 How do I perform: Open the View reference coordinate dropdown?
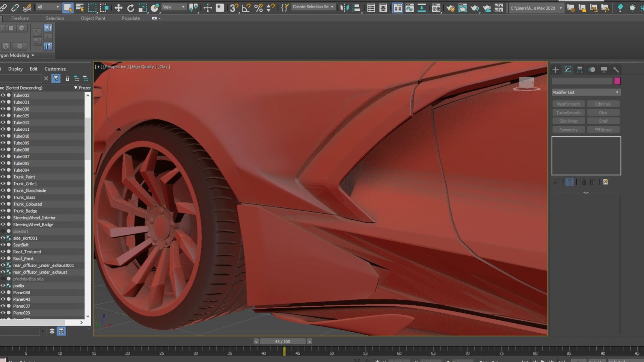174,7
